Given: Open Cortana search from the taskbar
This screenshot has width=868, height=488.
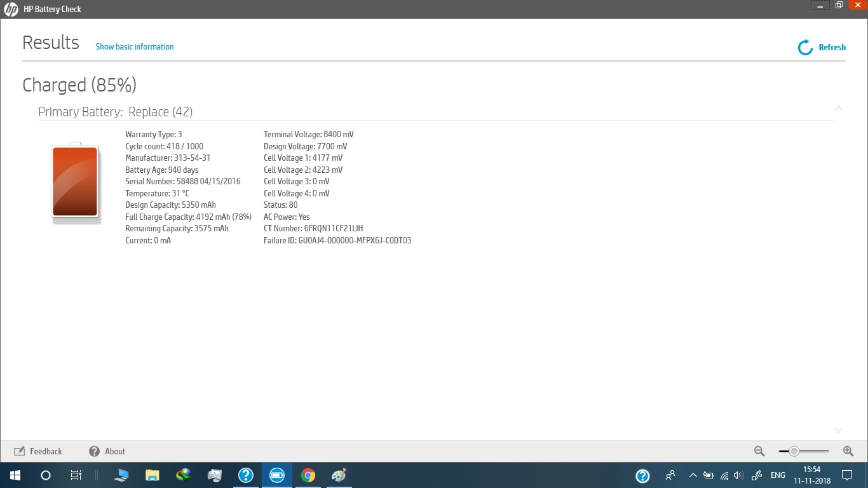Looking at the screenshot, I should pyautogui.click(x=44, y=475).
